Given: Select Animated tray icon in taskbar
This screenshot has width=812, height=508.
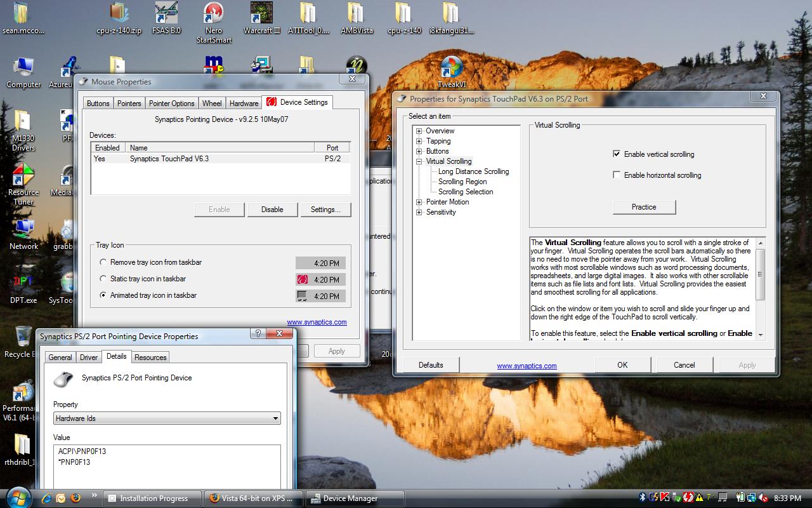Looking at the screenshot, I should click(x=103, y=295).
